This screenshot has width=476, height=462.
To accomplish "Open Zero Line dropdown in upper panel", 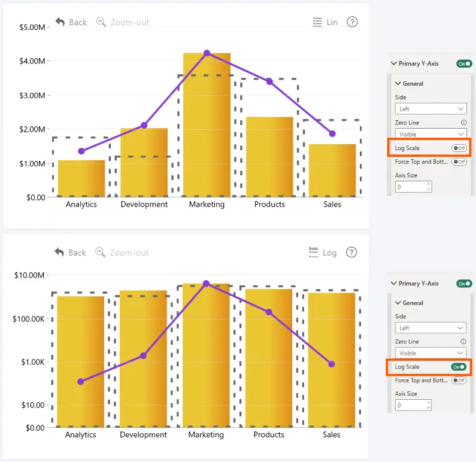I will point(430,133).
